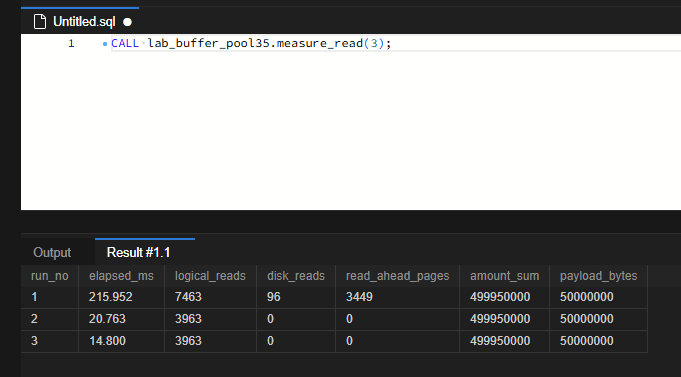Select the run_no cell for run 3
The width and height of the screenshot is (681, 377).
click(50, 341)
